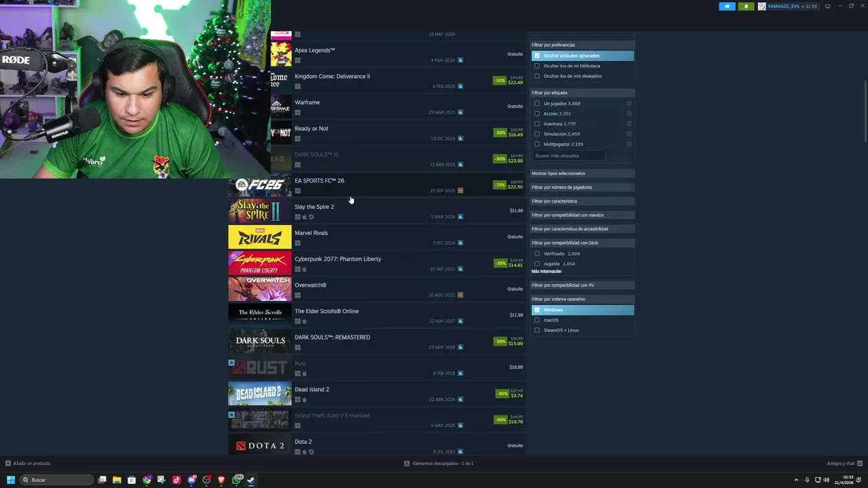
Task: Open the Ready or Not entry
Action: pos(397,133)
